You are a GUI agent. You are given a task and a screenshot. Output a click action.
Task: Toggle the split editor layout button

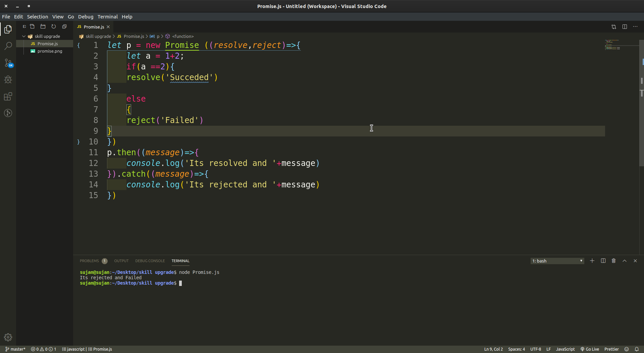[x=625, y=27]
